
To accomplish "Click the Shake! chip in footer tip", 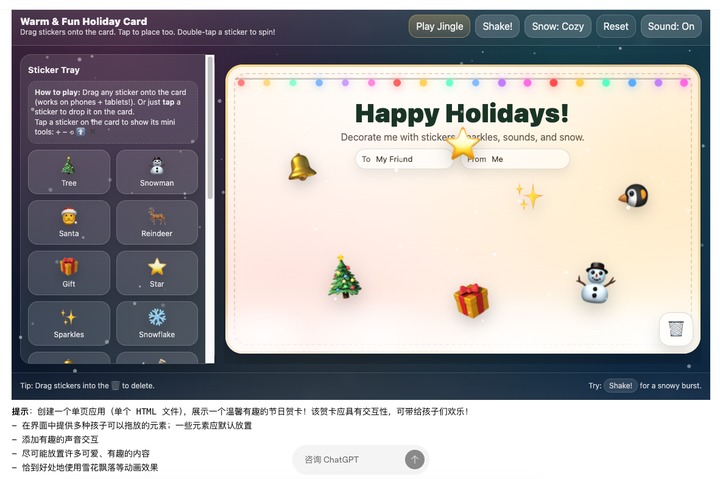I will click(x=620, y=386).
